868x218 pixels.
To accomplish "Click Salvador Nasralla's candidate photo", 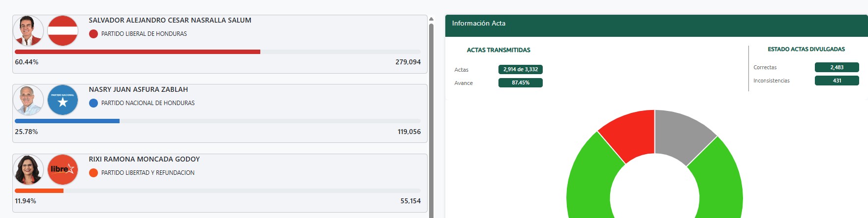I will tap(28, 30).
